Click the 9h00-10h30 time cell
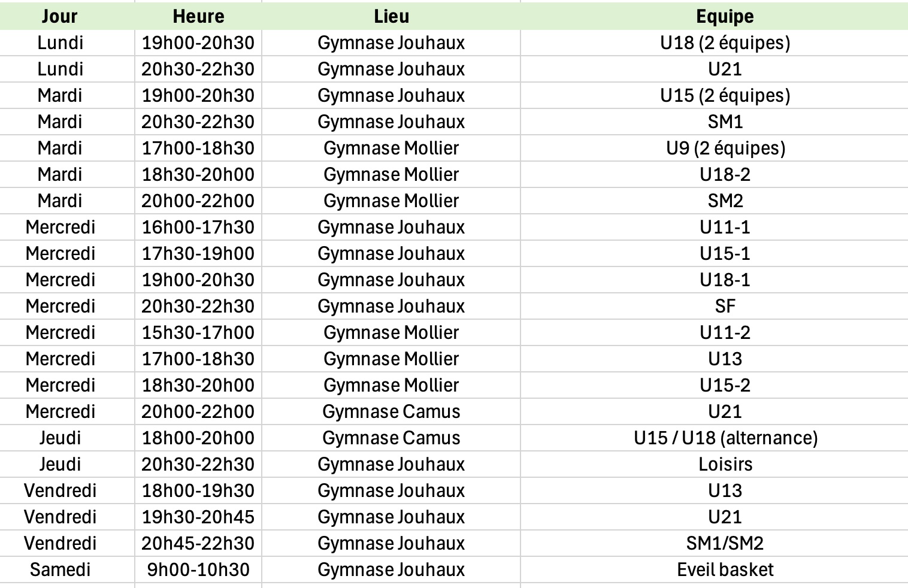Screen dimensions: 908x588 coord(198,569)
